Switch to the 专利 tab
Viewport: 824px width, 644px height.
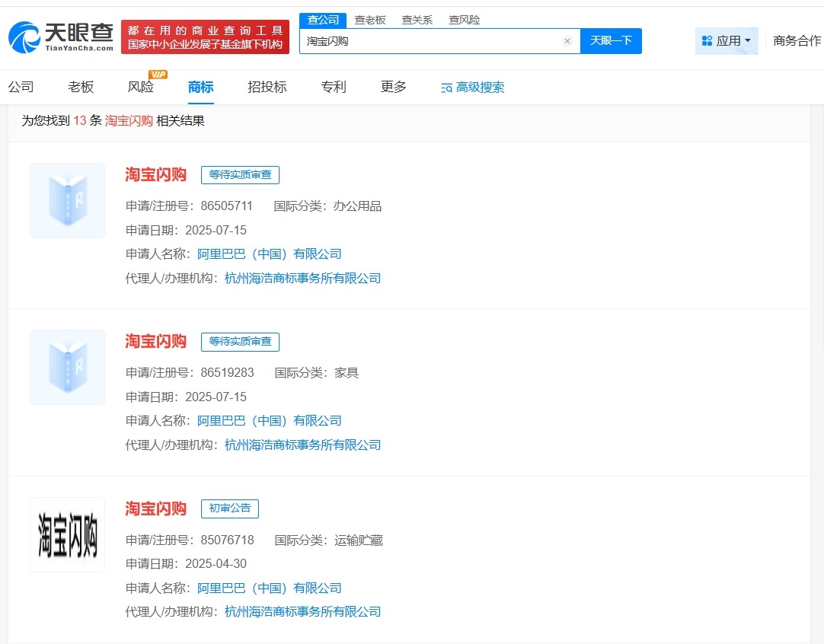pyautogui.click(x=334, y=87)
